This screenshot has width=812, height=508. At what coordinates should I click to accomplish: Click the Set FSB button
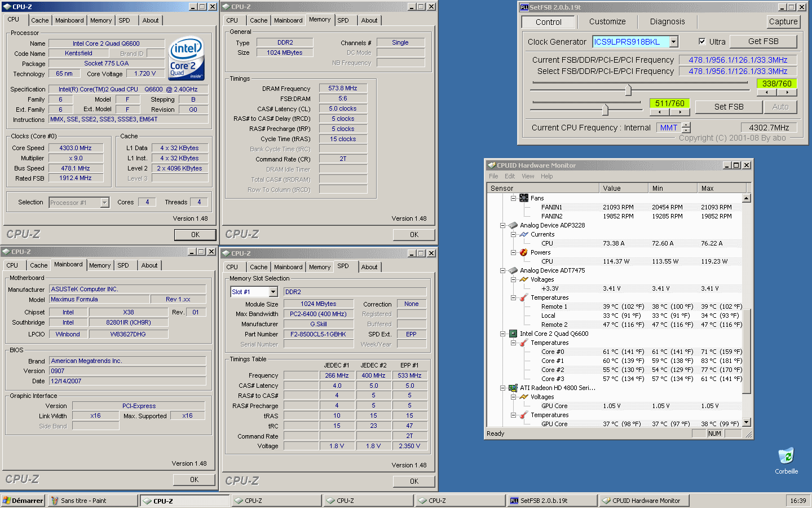pos(729,107)
